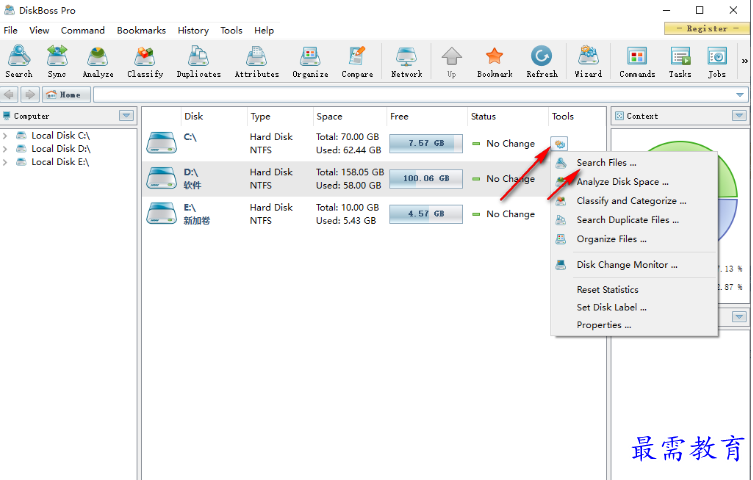Add a Bookmark via star icon
This screenshot has height=480, width=753.
click(x=494, y=61)
